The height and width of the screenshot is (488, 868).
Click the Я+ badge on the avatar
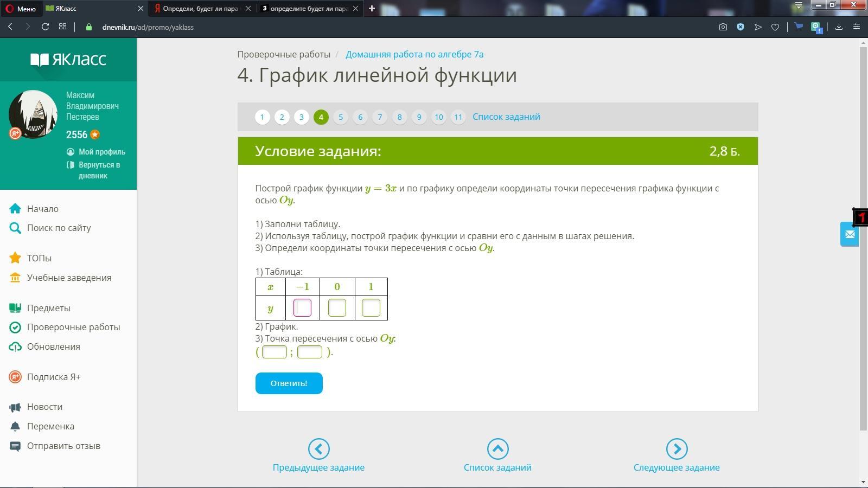[15, 133]
